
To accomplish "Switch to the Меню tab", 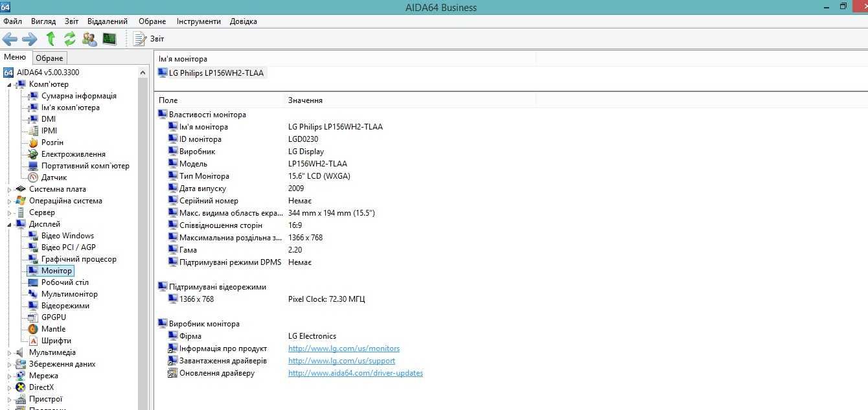I will tap(15, 57).
